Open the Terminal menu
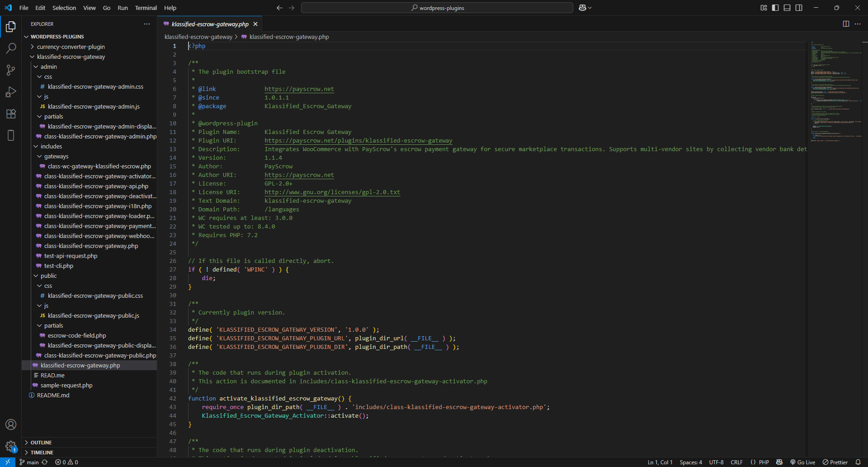 tap(146, 8)
